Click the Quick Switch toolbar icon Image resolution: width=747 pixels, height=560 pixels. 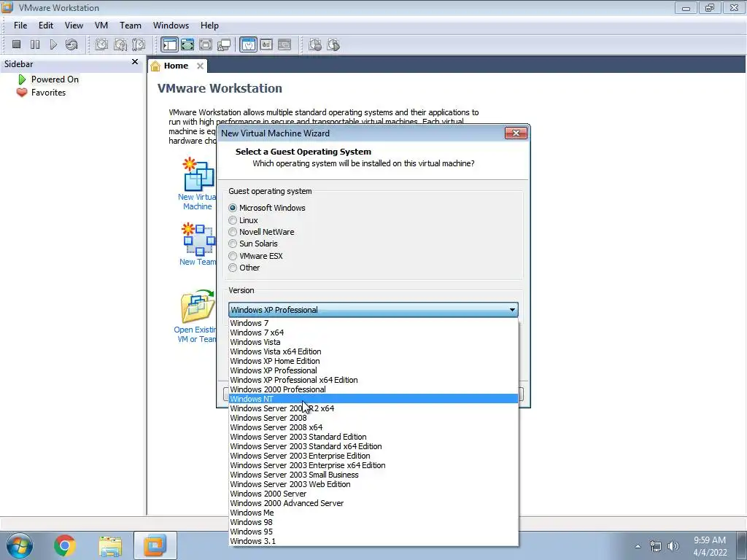tap(187, 44)
